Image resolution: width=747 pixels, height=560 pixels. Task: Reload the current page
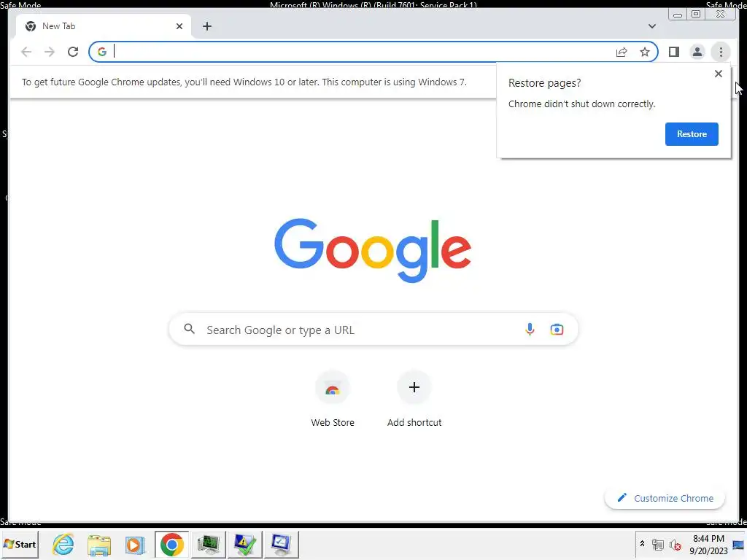tap(73, 52)
